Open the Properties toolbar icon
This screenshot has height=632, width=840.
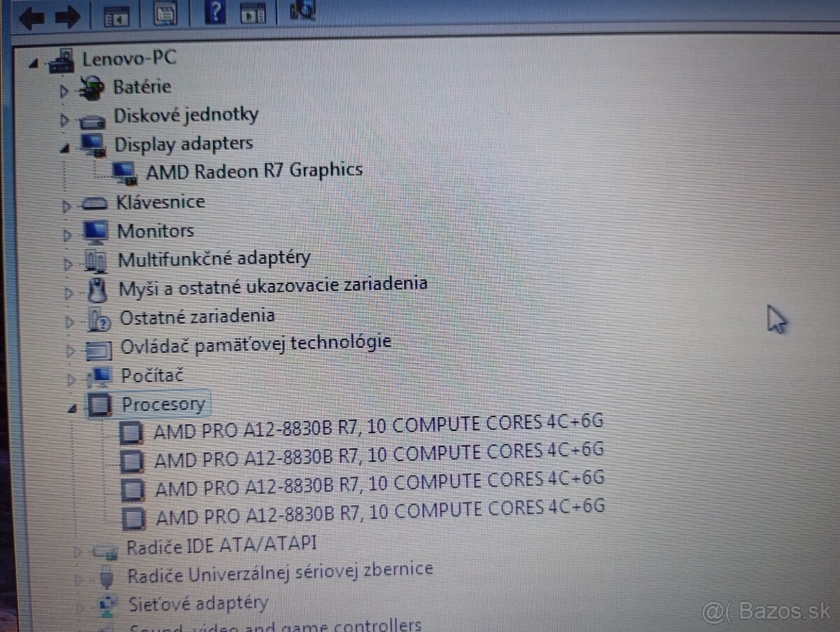tap(164, 14)
